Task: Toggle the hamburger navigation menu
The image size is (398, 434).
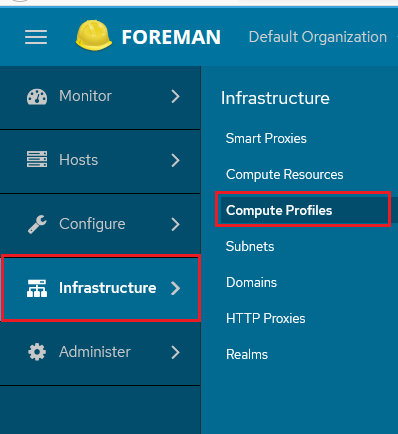Action: (x=36, y=37)
